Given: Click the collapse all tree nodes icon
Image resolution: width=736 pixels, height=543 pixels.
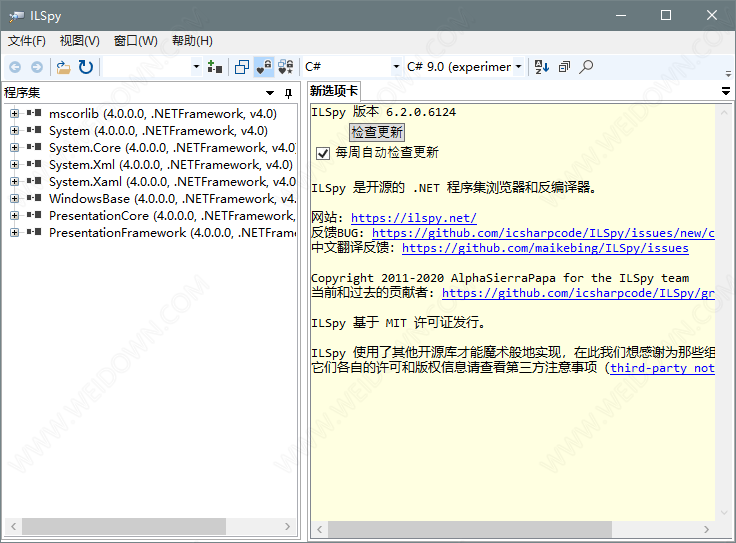Looking at the screenshot, I should point(564,67).
